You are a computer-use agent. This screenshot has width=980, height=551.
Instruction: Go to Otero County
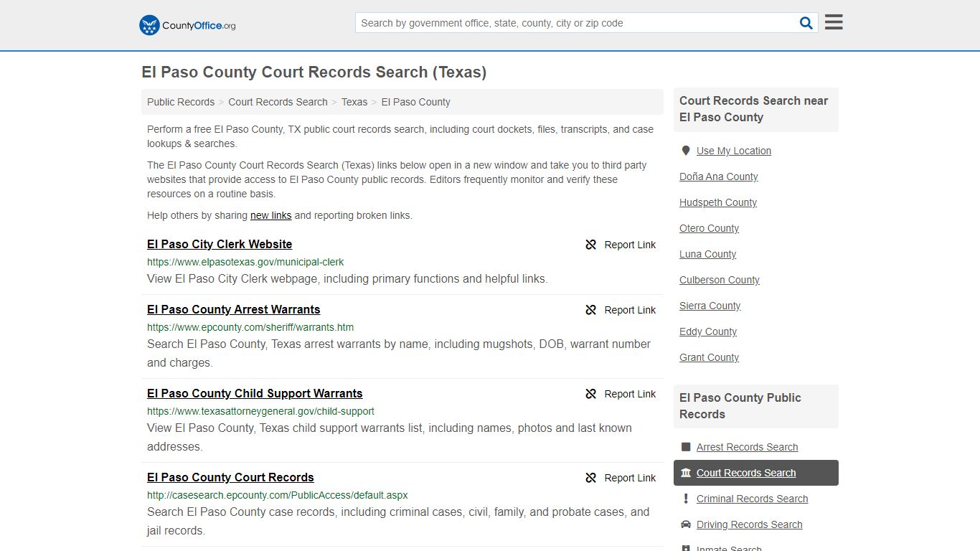(709, 228)
